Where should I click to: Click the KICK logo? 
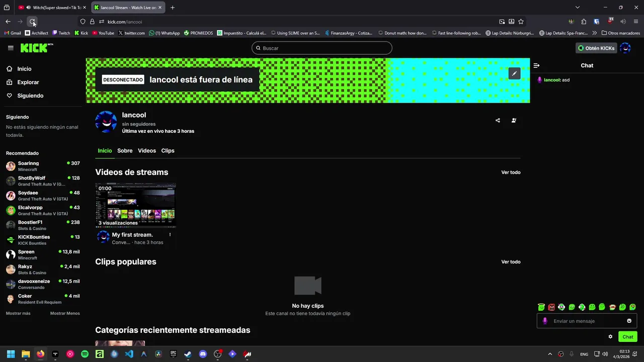point(36,48)
